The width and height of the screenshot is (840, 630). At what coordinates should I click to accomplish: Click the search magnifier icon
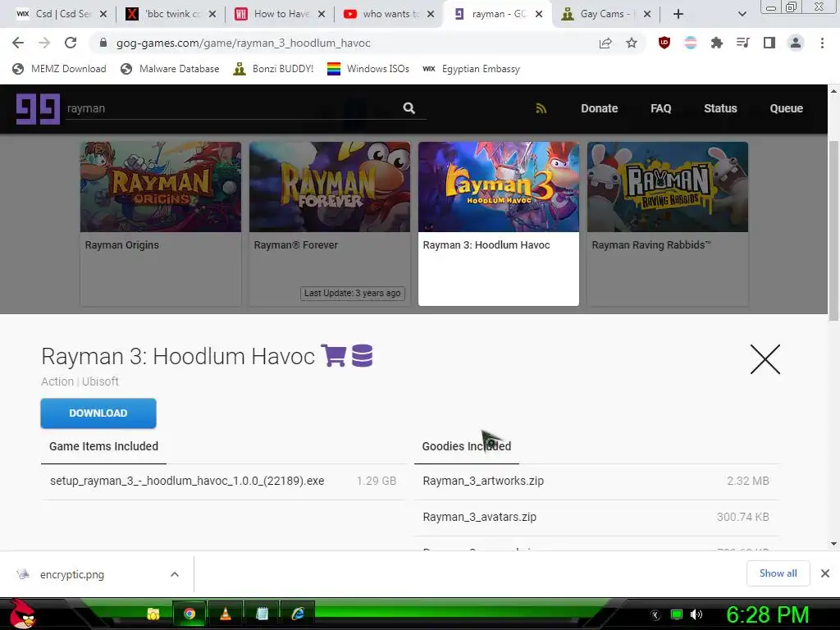[409, 108]
